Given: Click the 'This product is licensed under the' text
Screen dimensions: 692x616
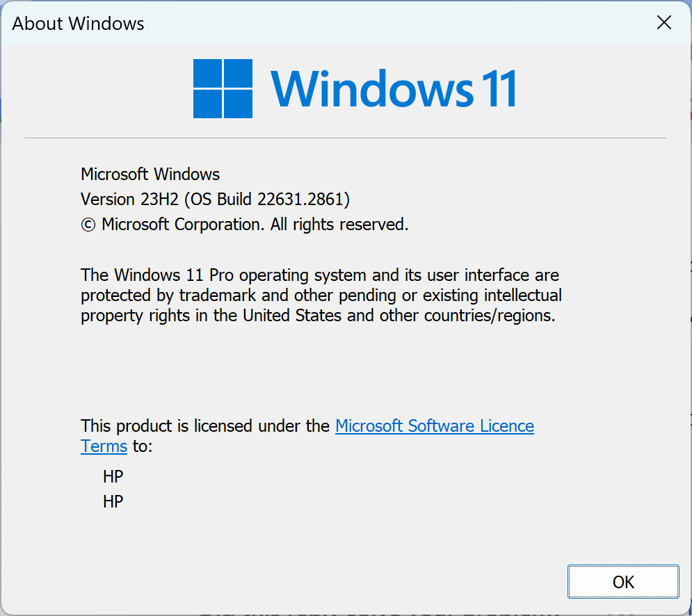Looking at the screenshot, I should (205, 425).
